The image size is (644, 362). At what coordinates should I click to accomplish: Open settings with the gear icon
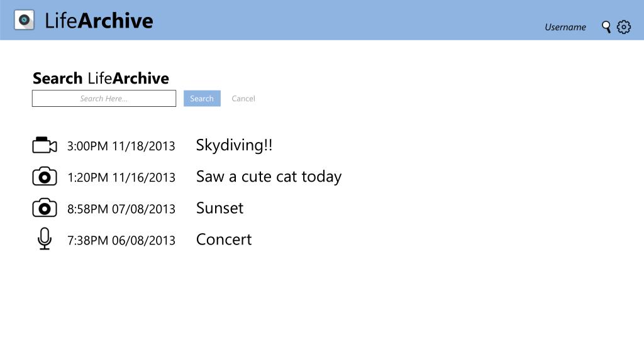coord(623,27)
